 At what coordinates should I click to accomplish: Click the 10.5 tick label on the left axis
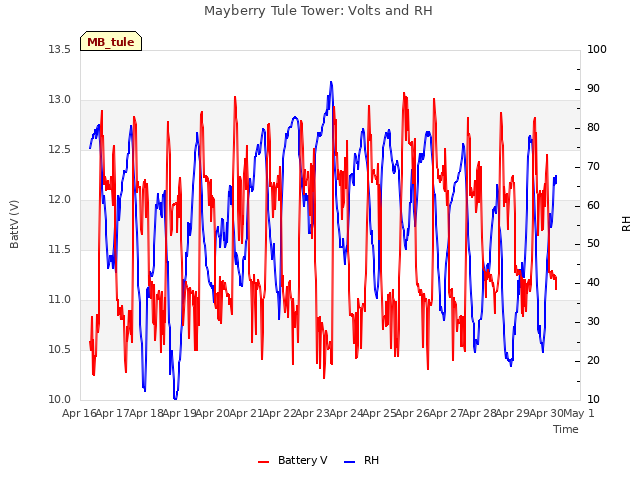point(60,349)
